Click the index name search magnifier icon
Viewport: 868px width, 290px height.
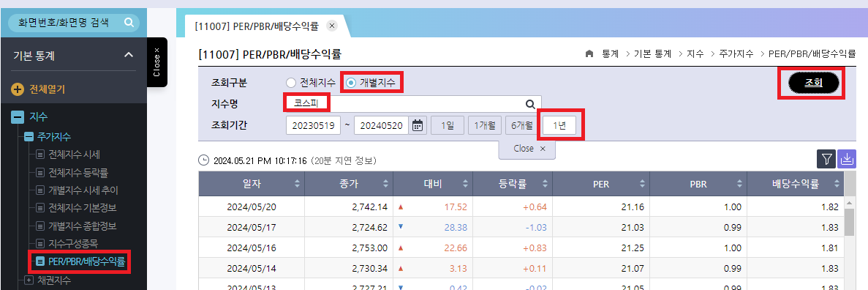529,104
